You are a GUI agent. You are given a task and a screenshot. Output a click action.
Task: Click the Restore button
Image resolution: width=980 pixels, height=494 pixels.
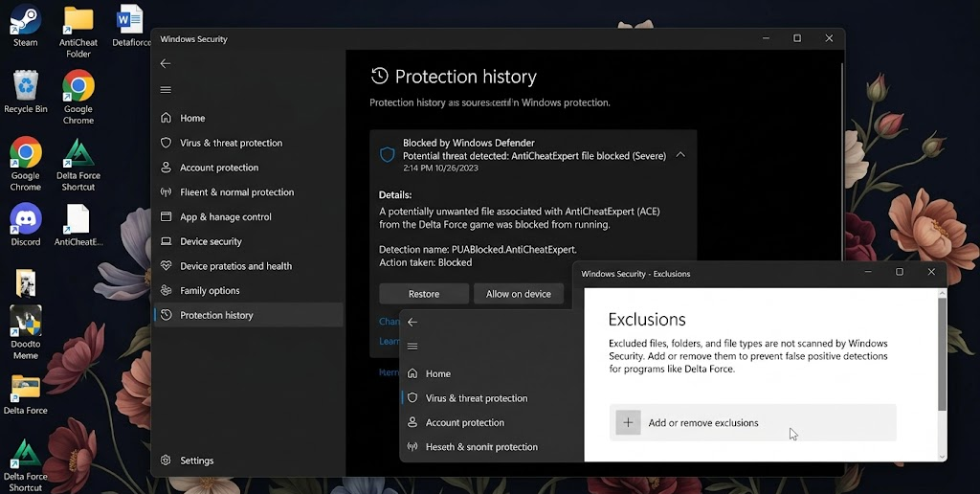coord(424,293)
